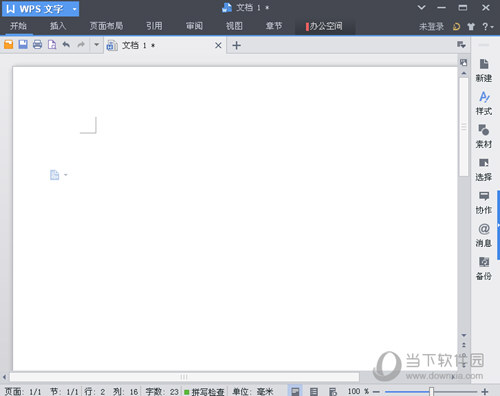
Task: Open the skin shirt icon
Action: [x=471, y=27]
